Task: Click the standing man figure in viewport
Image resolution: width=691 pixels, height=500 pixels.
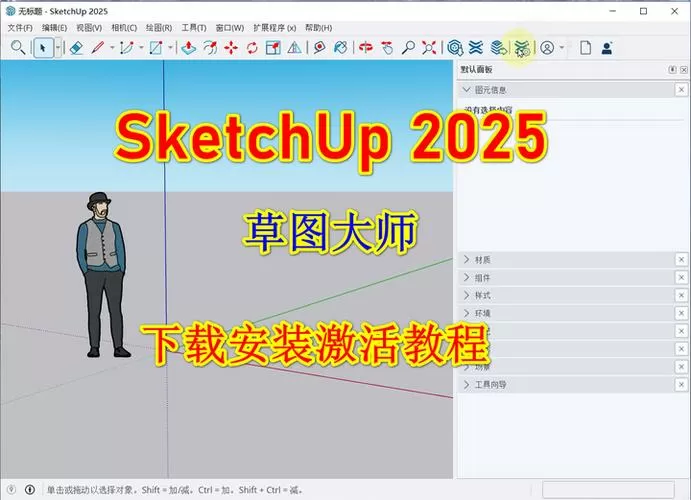Action: (x=102, y=274)
